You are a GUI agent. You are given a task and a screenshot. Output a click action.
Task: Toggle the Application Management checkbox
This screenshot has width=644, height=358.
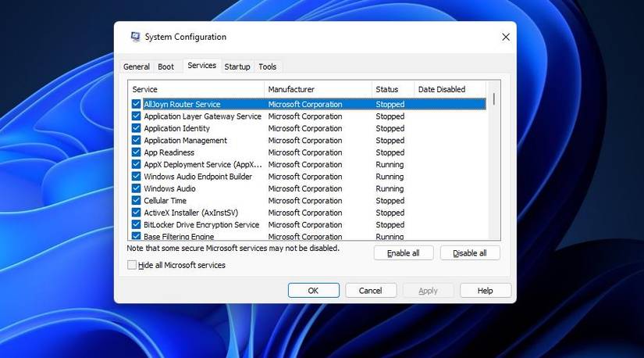tap(136, 141)
